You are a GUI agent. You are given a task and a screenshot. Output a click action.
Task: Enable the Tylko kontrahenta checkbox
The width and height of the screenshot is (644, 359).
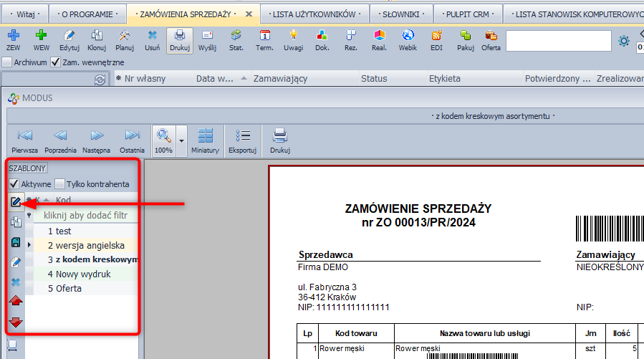tap(59, 183)
